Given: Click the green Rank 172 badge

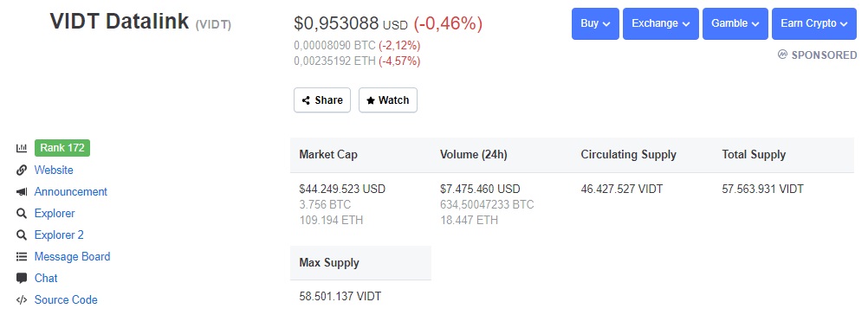Looking at the screenshot, I should 62,148.
